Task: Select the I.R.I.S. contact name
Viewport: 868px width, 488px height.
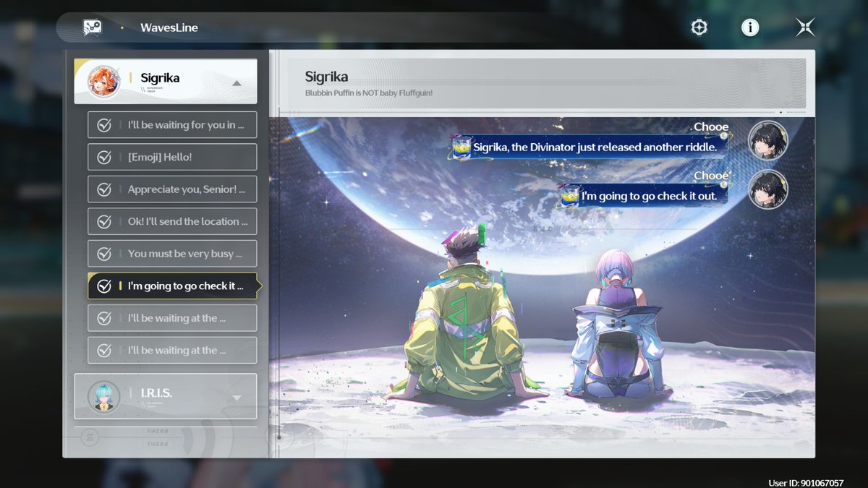Action: click(x=156, y=393)
